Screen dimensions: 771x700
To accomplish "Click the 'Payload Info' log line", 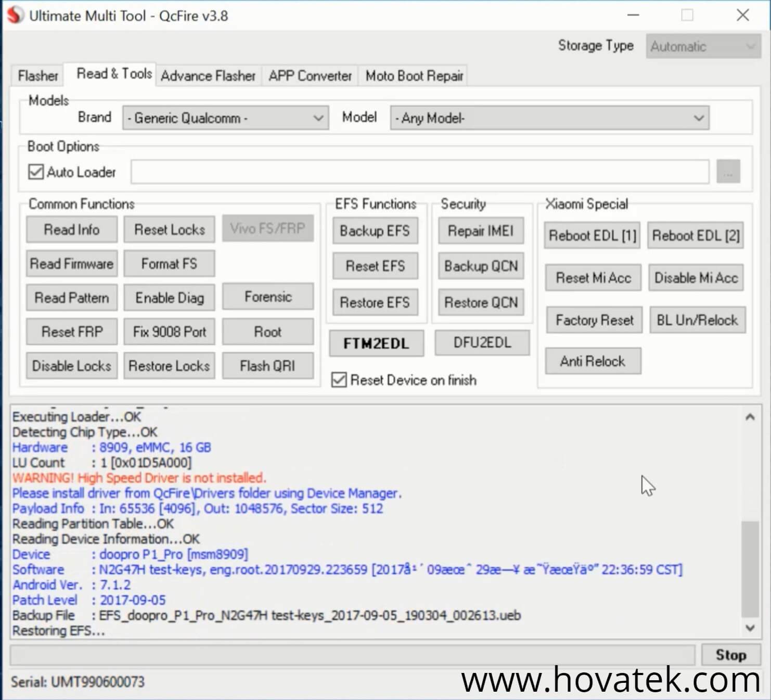I will point(198,508).
